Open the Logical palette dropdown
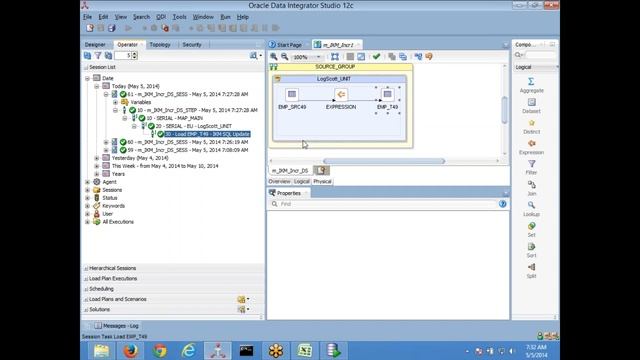 [x=557, y=67]
